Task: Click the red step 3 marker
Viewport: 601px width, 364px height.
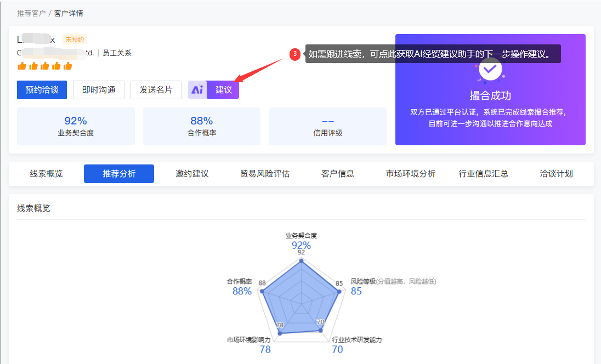Action: click(295, 54)
